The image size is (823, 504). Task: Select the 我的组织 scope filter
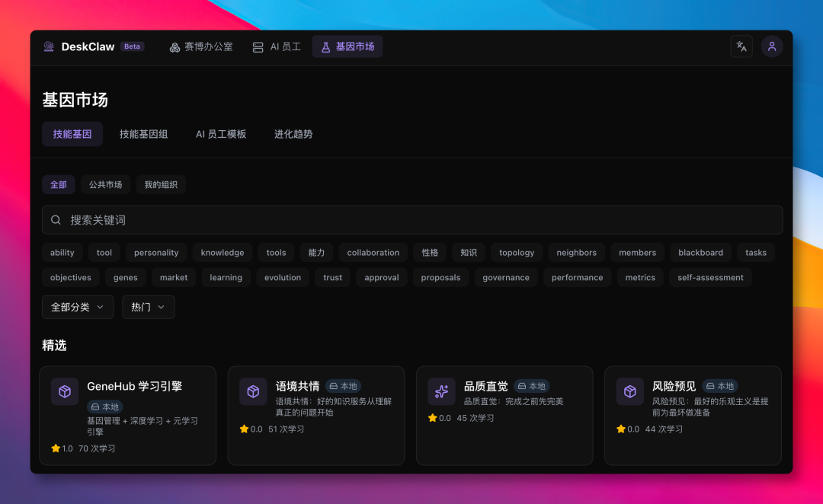(161, 184)
